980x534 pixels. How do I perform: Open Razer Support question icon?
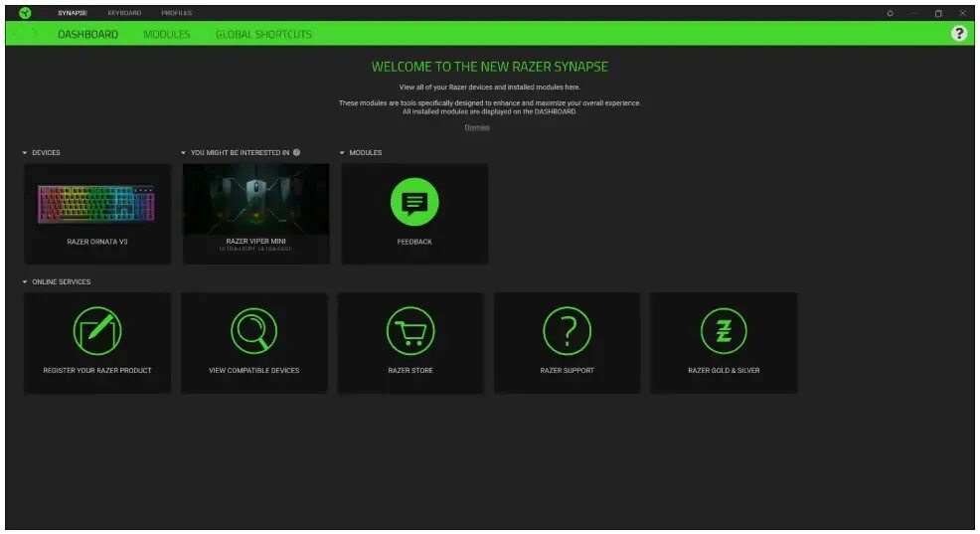coord(568,331)
